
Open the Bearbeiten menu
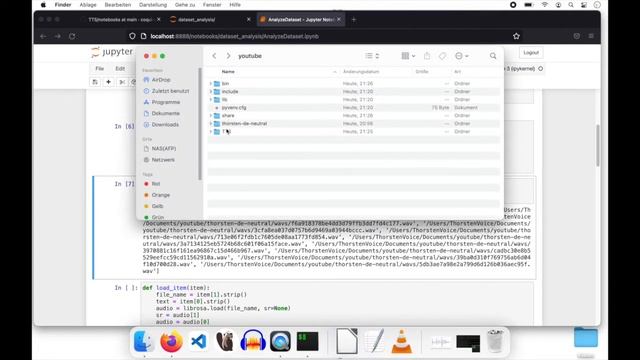(x=118, y=5)
